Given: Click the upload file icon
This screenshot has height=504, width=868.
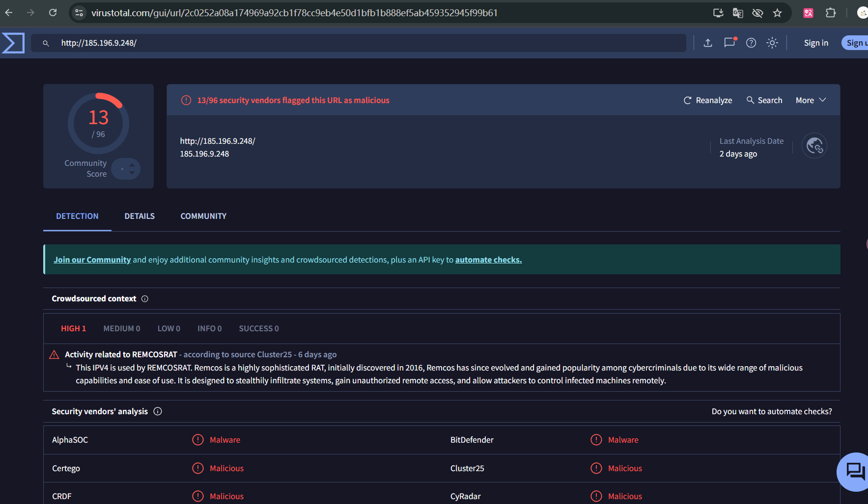Looking at the screenshot, I should point(707,43).
